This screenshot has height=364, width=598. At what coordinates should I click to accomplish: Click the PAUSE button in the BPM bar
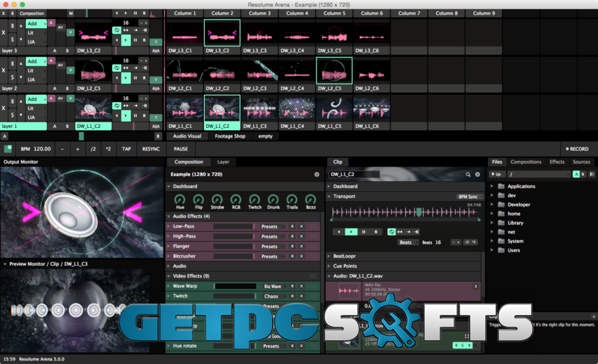click(x=181, y=149)
